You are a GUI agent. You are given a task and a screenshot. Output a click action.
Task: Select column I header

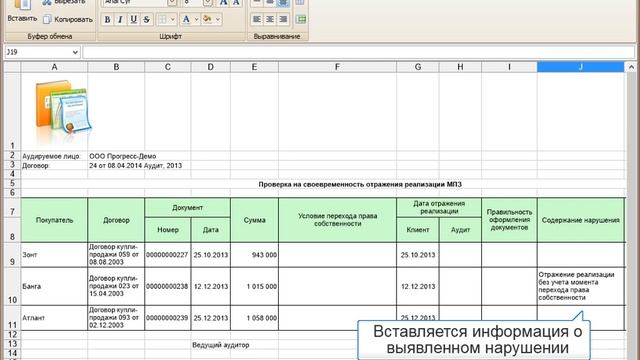click(509, 67)
